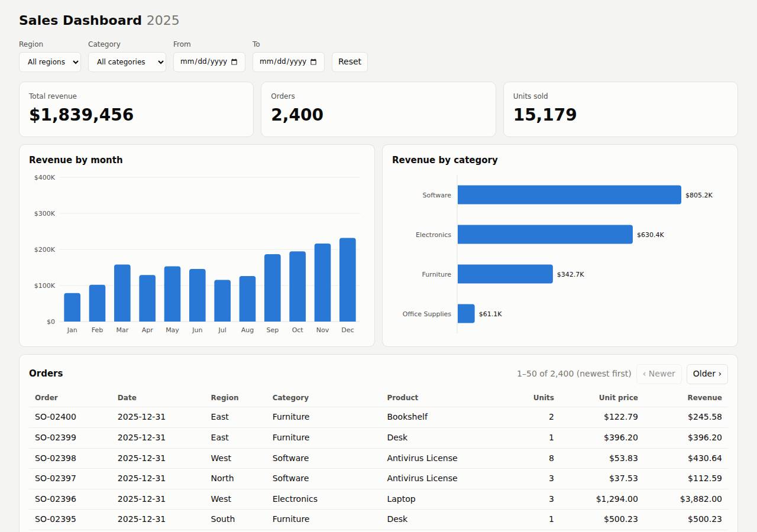Click the December bar in monthly chart
The height and width of the screenshot is (532, 757).
point(348,280)
